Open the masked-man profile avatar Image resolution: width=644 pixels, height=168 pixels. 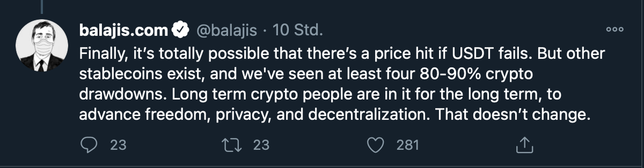42,45
